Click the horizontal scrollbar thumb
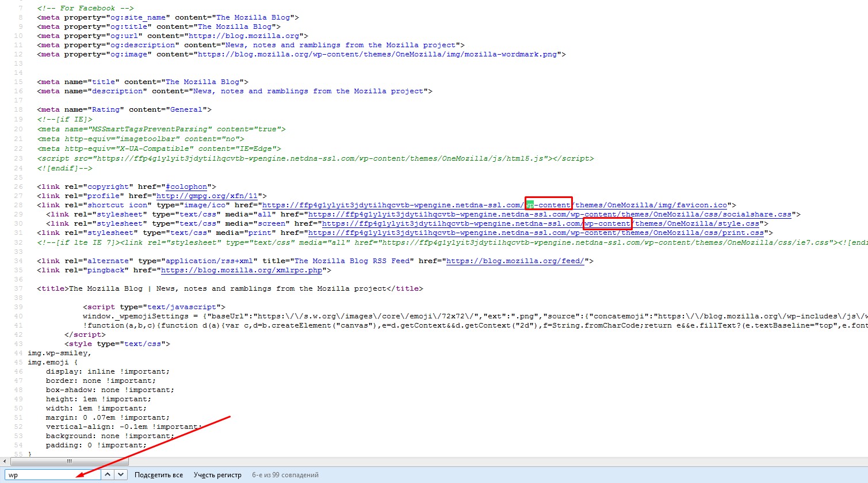 click(69, 461)
